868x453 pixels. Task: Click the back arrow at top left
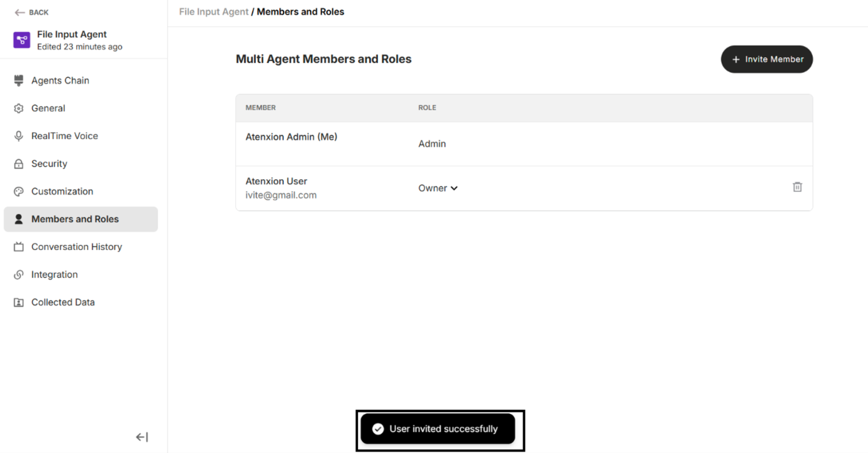tap(19, 12)
